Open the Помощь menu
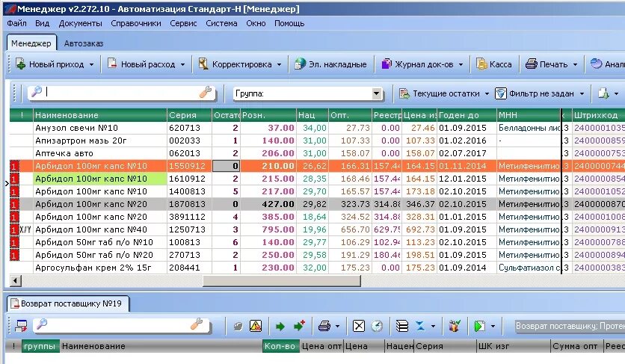Screen dimensions: 625x364 (x=289, y=23)
